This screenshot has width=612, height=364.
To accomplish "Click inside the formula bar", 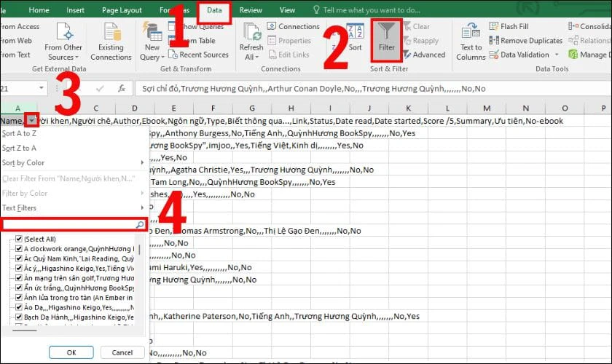I will [x=373, y=89].
